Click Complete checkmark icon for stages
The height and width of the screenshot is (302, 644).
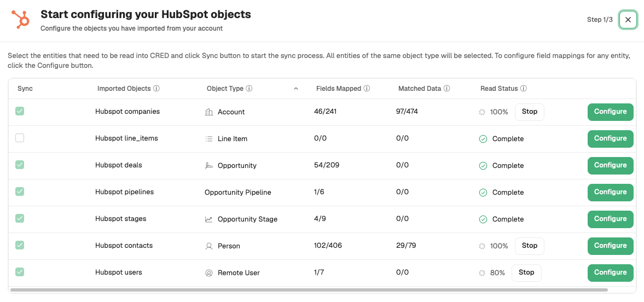pos(483,219)
